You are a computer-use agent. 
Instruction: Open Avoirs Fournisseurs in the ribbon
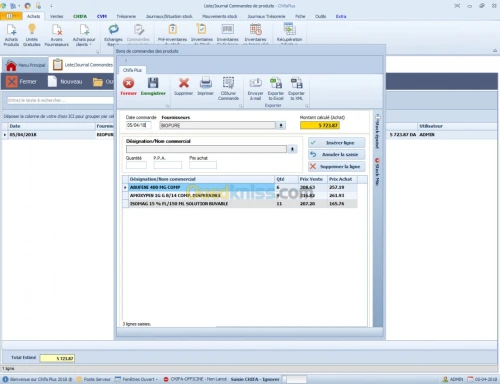57,34
